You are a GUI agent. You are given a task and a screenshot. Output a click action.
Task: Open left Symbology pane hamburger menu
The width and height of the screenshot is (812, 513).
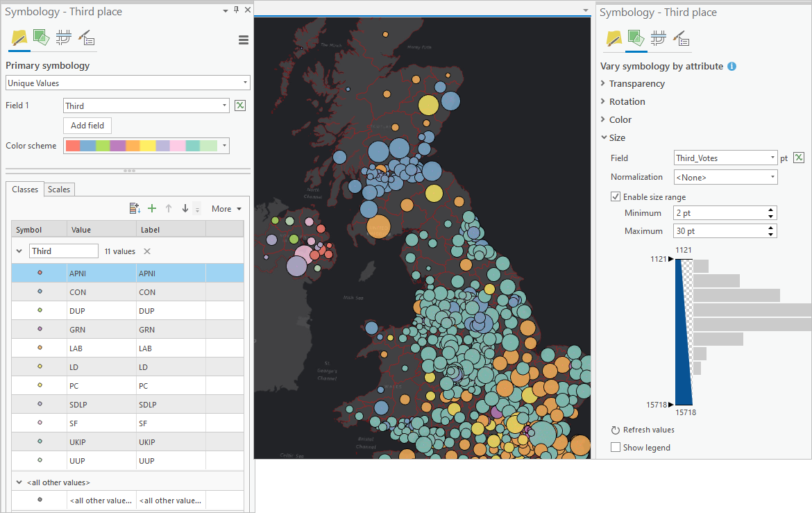(x=244, y=40)
